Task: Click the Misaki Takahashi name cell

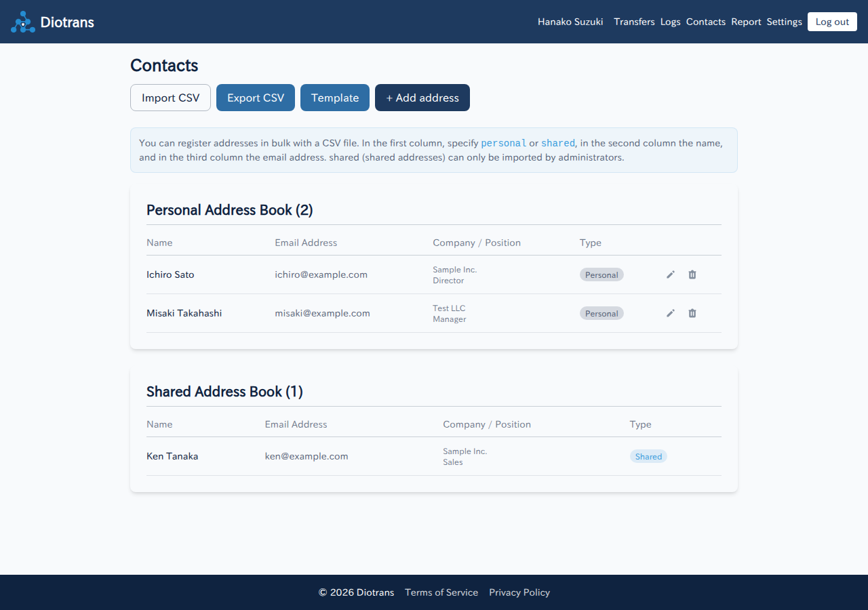Action: [x=184, y=313]
